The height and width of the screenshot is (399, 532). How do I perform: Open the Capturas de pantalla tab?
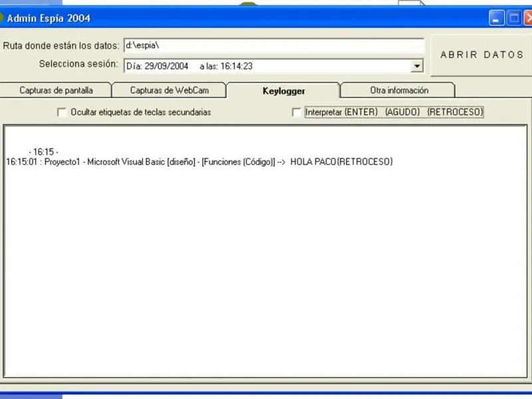56,90
